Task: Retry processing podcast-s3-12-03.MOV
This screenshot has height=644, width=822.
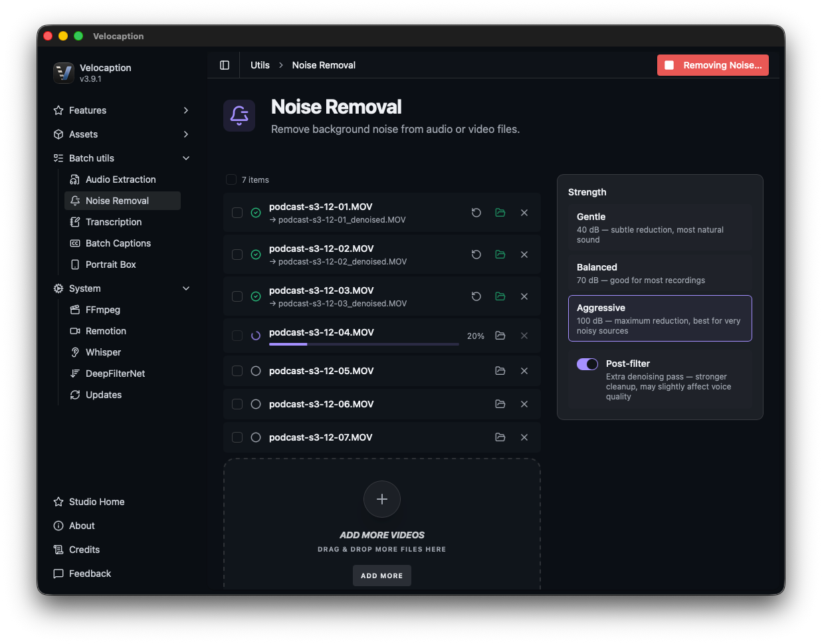Action: click(x=476, y=296)
